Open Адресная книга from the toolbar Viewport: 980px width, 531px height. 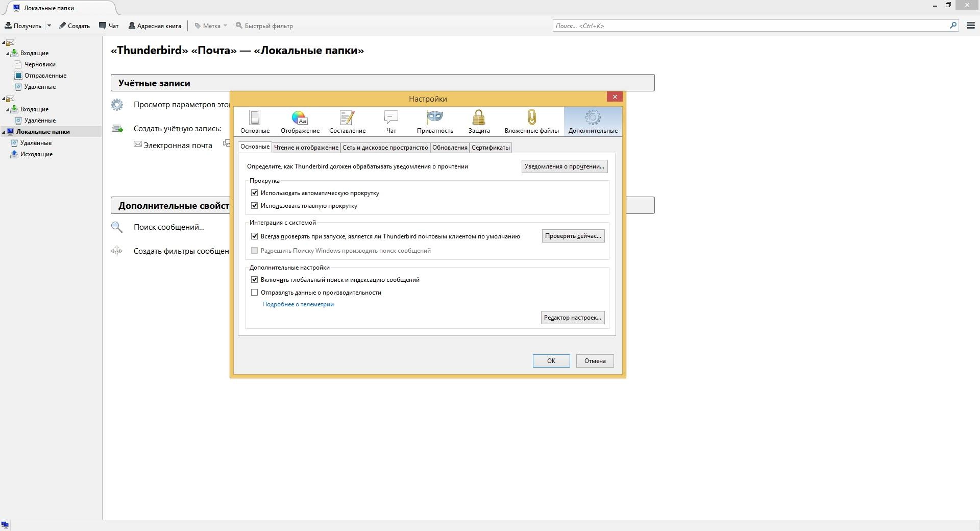[155, 26]
